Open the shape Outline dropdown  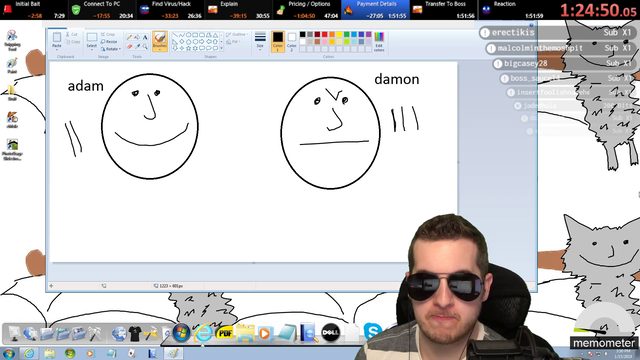point(237,35)
